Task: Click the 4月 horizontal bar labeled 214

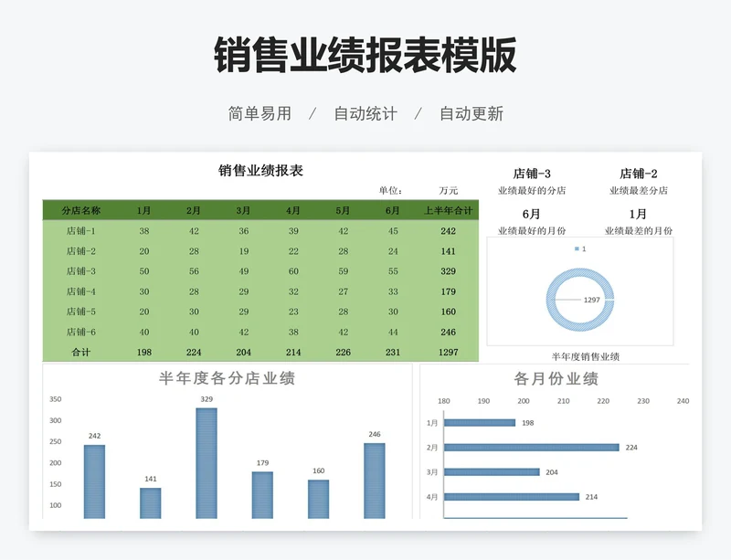Action: (512, 497)
